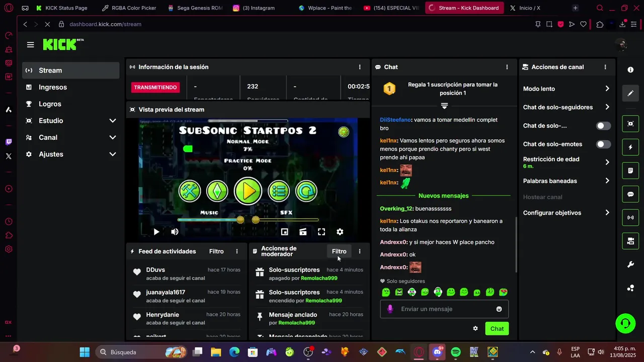This screenshot has height=362, width=644.
Task: Open the green headset support button
Action: point(625,323)
